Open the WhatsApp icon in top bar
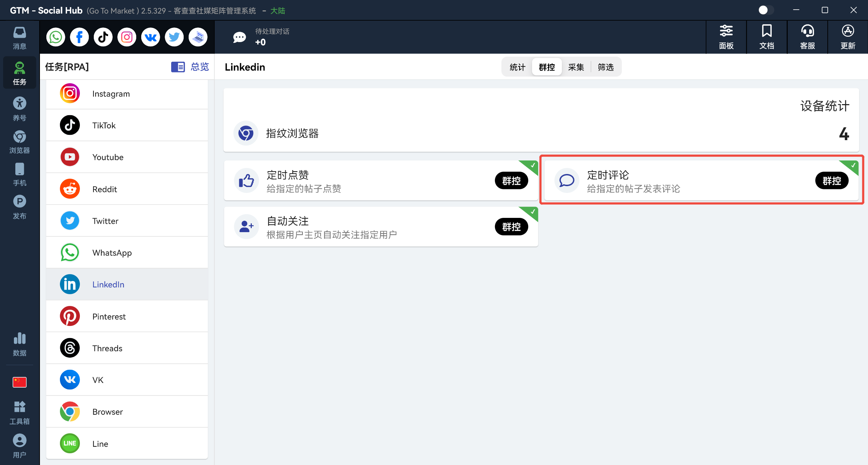Screen dimensions: 868x465 pos(56,37)
